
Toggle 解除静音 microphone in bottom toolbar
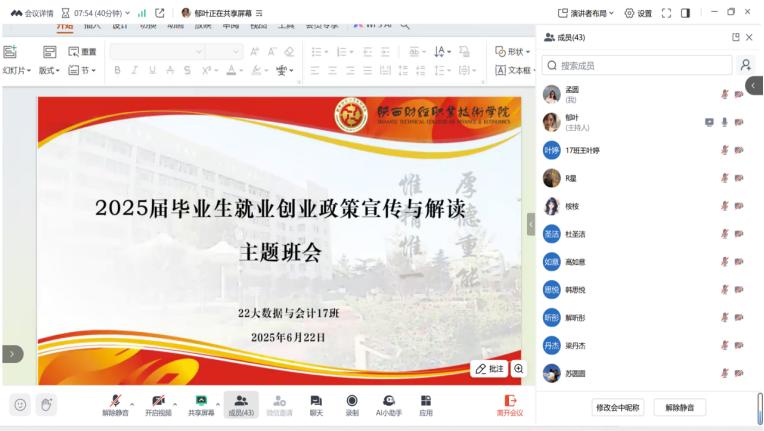coord(115,405)
